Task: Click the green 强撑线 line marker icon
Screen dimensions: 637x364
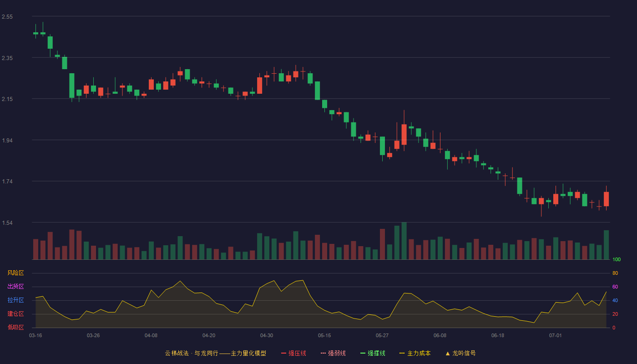Action: tap(363, 353)
